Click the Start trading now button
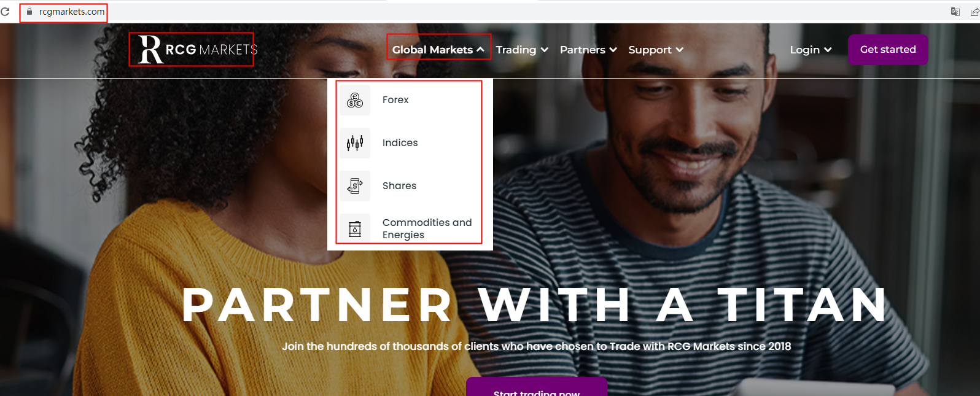 point(537,388)
